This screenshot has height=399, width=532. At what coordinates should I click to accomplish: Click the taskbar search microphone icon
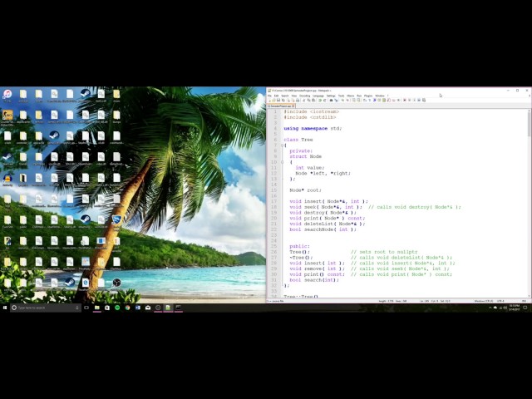click(x=77, y=308)
